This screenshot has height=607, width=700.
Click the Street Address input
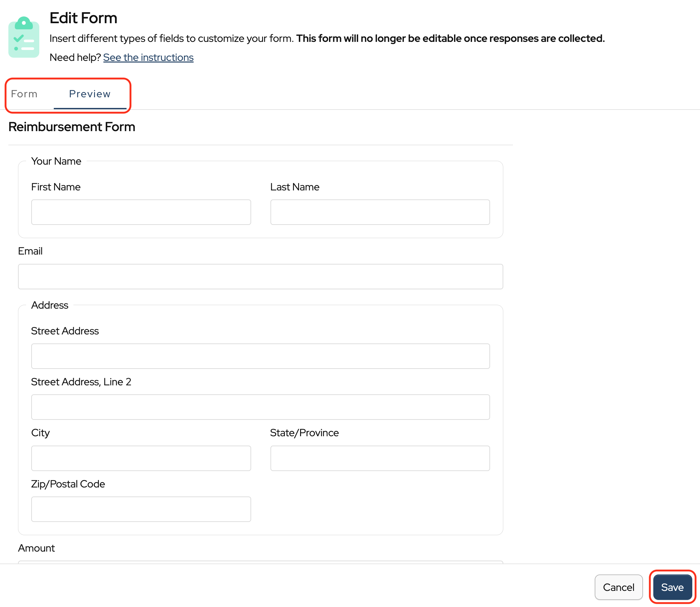coord(260,356)
